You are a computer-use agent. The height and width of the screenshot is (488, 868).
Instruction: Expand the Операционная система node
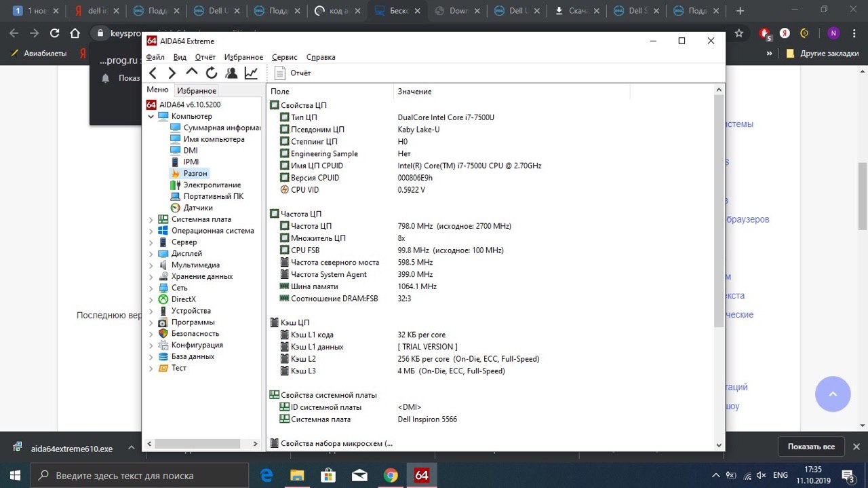151,231
